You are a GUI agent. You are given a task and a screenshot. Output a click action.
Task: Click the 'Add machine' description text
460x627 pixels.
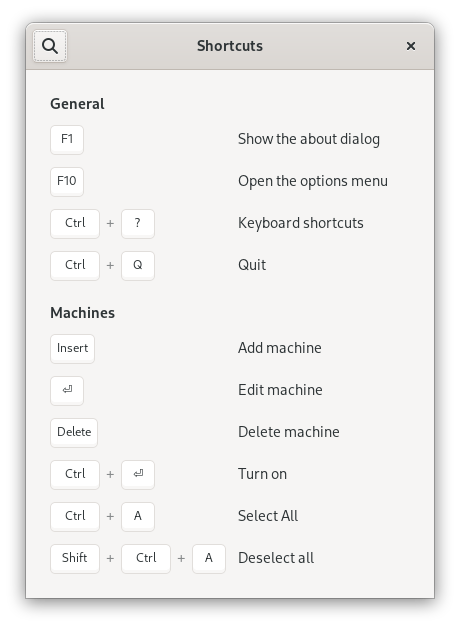pos(280,348)
